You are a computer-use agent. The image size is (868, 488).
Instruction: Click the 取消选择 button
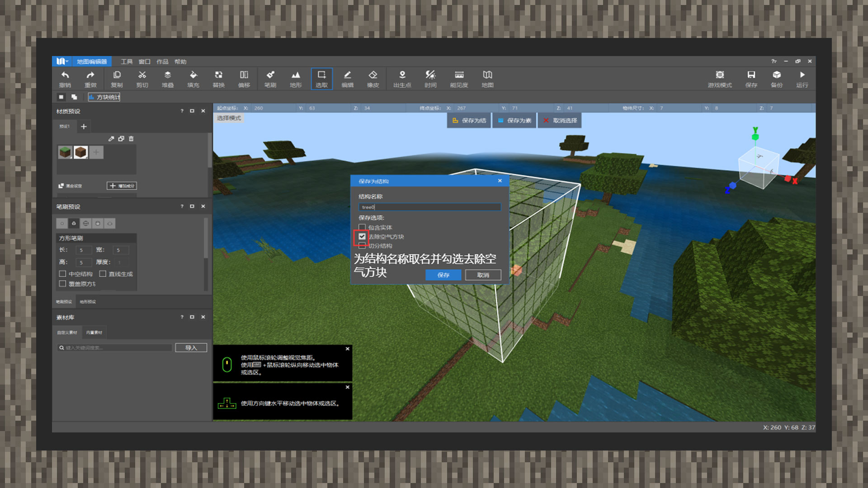click(x=560, y=121)
